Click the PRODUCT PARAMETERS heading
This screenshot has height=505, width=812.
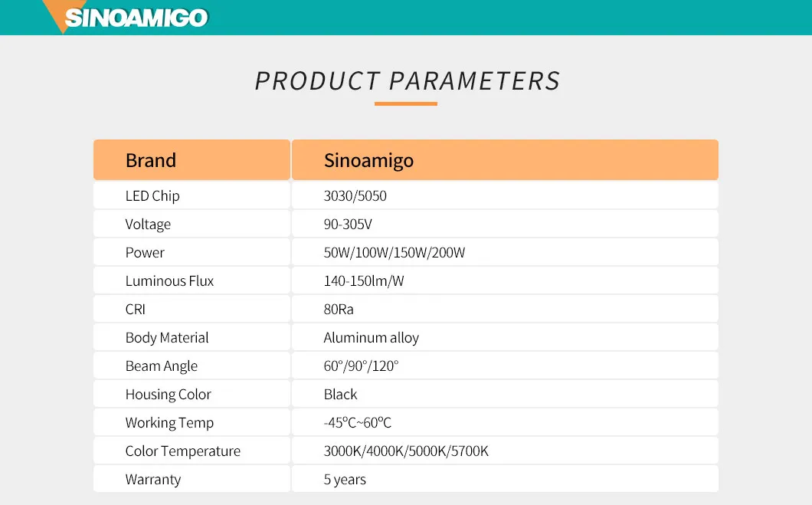click(407, 81)
